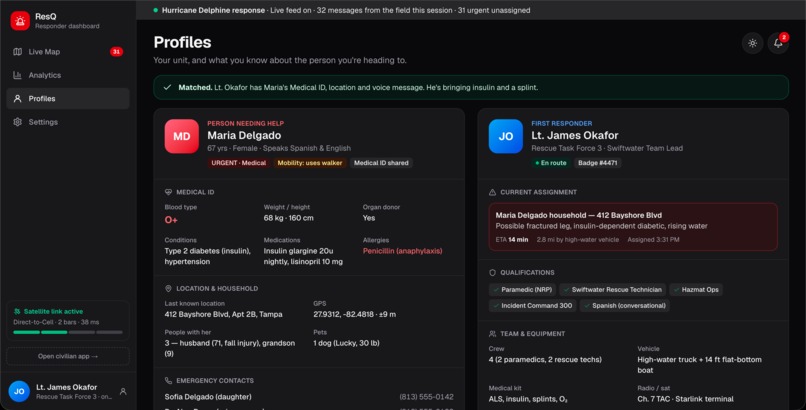
Task: Click the En route status pill
Action: click(551, 163)
